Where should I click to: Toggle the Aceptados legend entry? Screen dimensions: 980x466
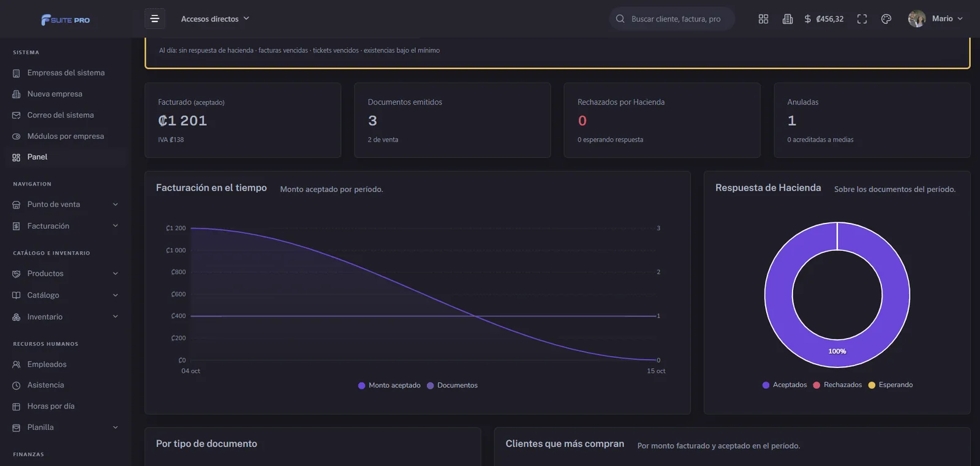pos(785,385)
